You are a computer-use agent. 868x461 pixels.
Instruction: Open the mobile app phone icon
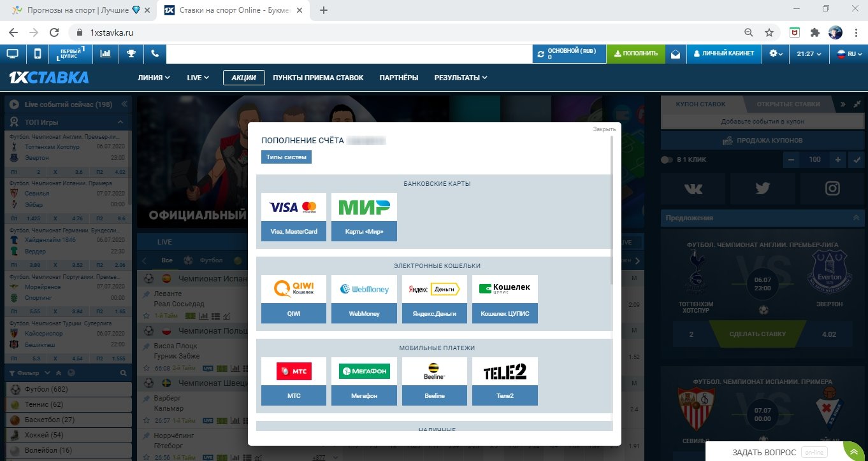tap(38, 53)
